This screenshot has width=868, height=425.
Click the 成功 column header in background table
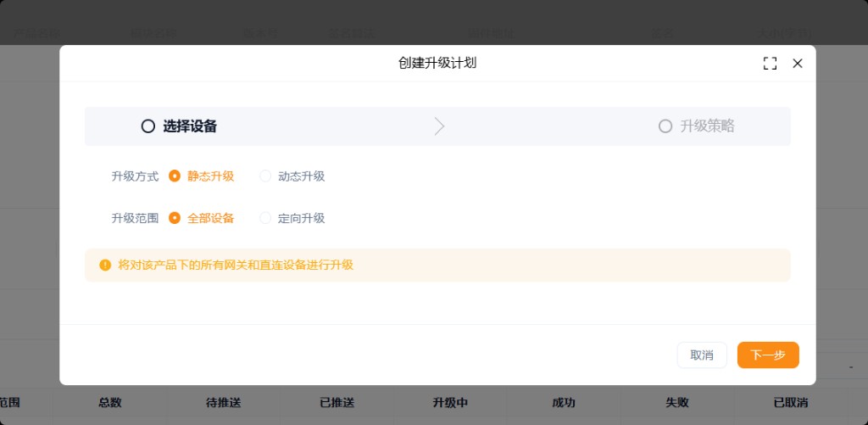[x=564, y=403]
